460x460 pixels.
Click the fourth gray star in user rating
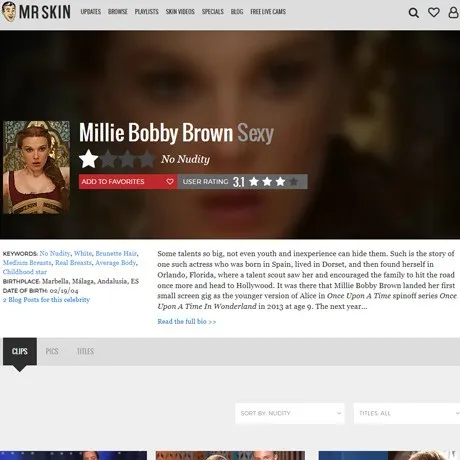click(294, 182)
